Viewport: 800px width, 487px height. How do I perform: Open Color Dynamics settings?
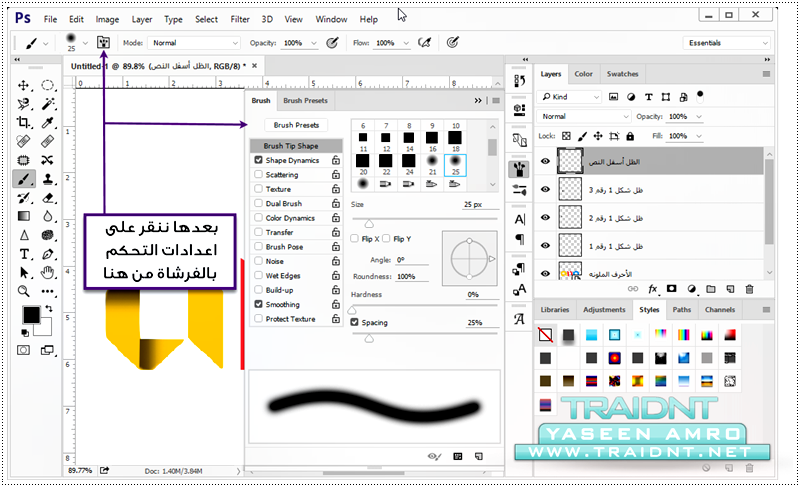290,218
